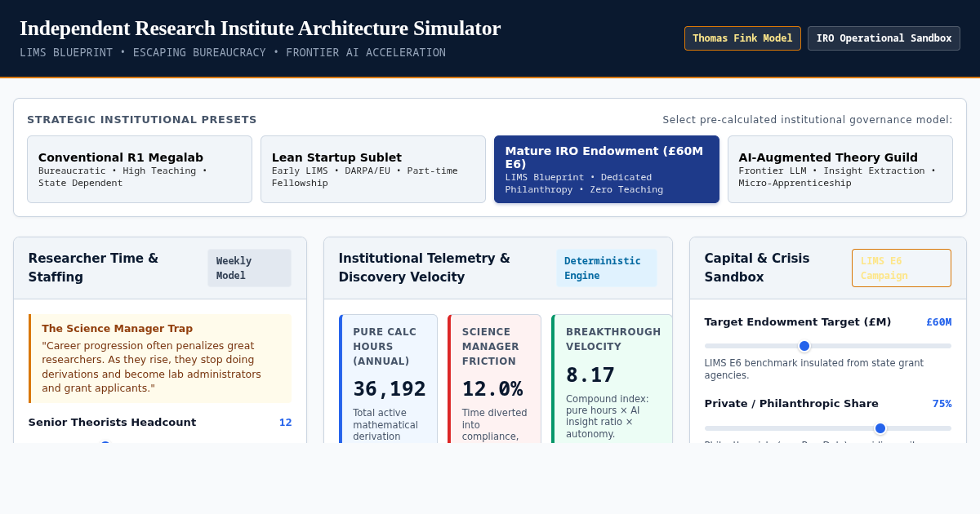Click the LIMS Blueprint subtitle line
Image resolution: width=980 pixels, height=514 pixels.
click(233, 53)
